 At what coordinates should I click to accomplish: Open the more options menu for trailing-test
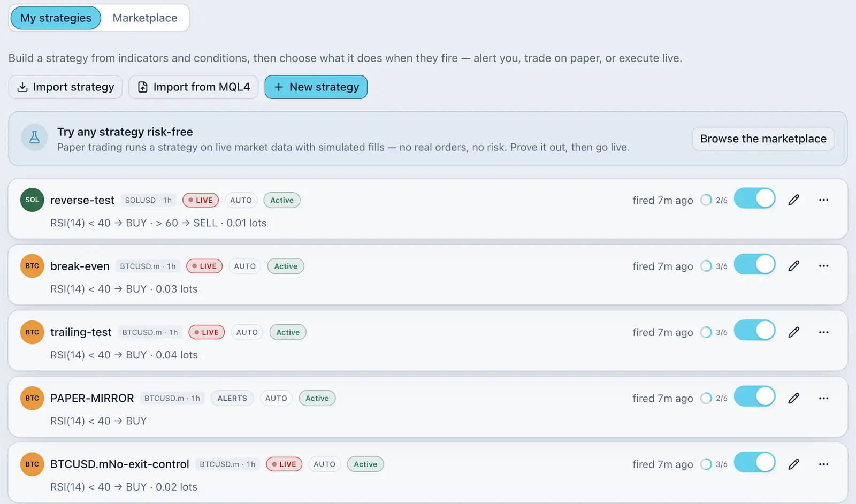click(x=823, y=332)
